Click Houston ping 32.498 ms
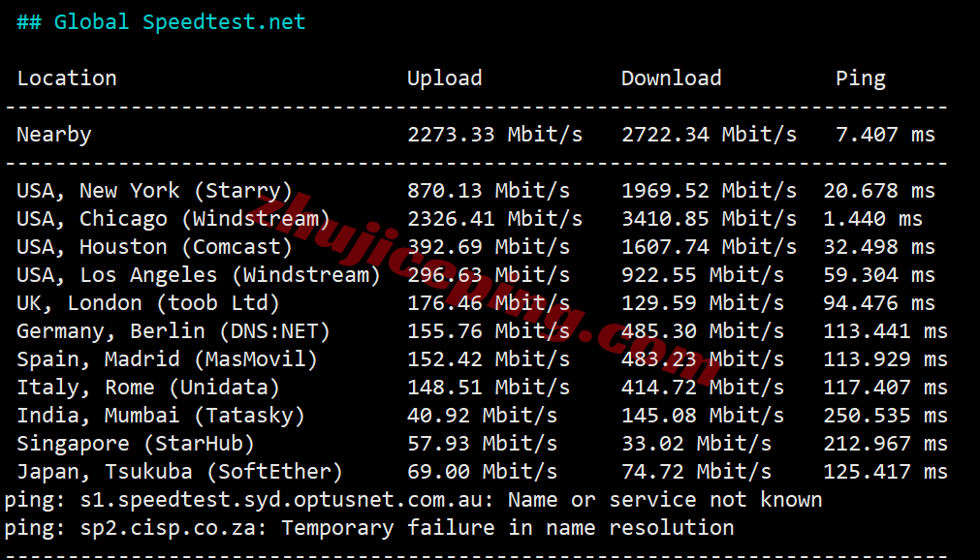Screen dimensions: 980x560 click(879, 247)
